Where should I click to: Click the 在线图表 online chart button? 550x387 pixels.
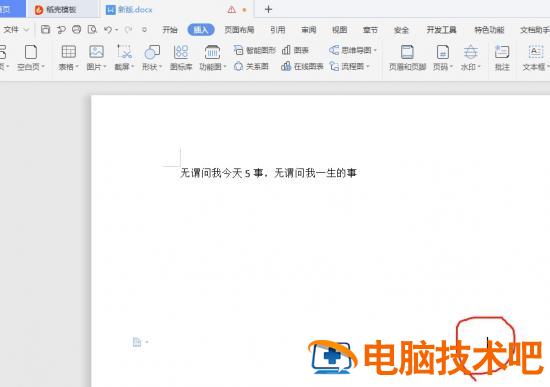click(x=302, y=66)
